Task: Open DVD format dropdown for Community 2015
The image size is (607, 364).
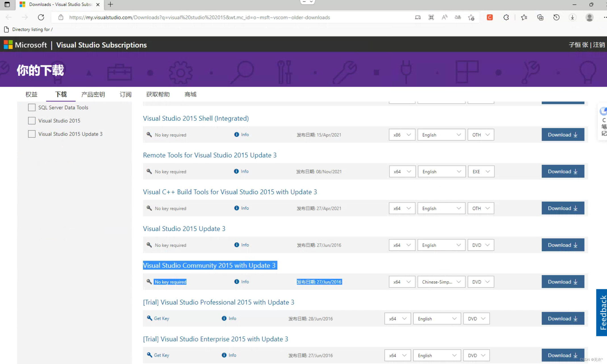Action: 481,282
